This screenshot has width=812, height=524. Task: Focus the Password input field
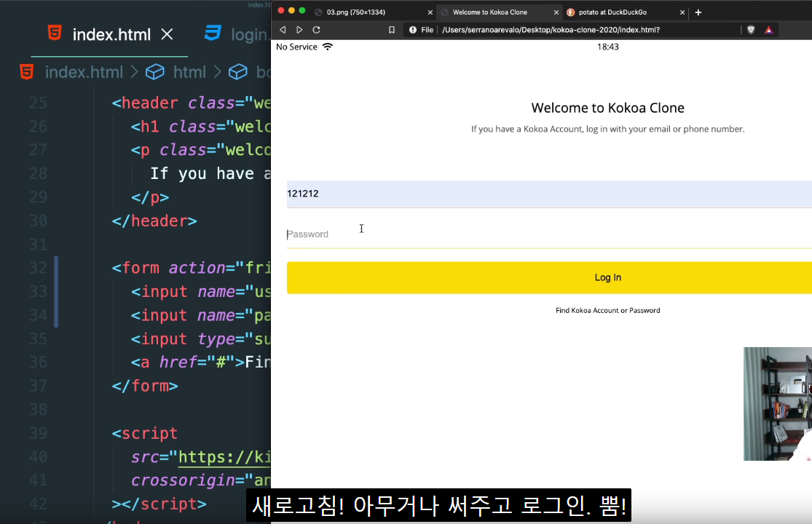tap(549, 234)
